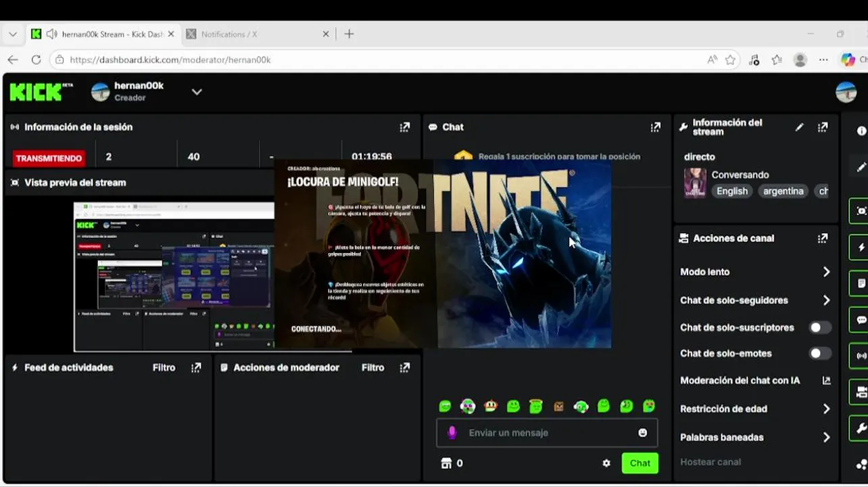
Task: Expand the Modo lento options
Action: tap(826, 272)
